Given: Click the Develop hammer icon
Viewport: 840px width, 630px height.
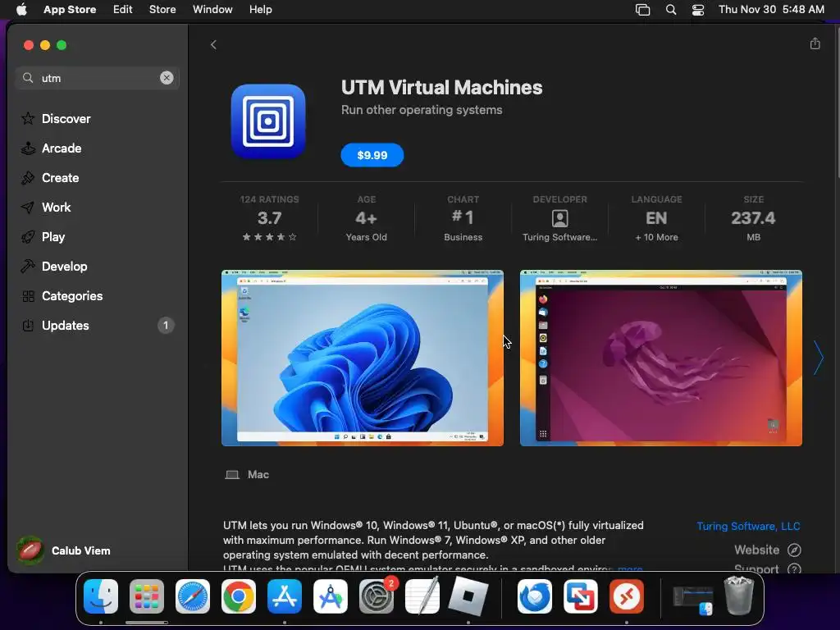Looking at the screenshot, I should (x=28, y=267).
